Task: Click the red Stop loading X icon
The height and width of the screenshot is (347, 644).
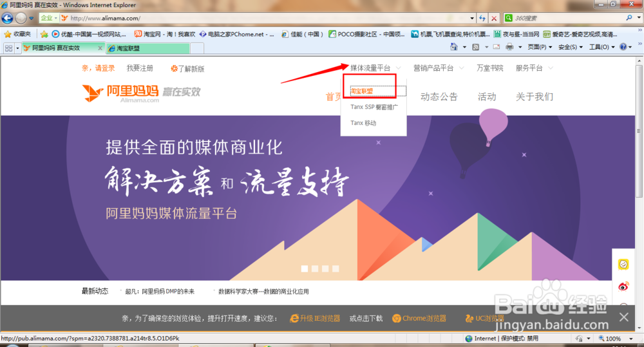Action: coord(494,18)
